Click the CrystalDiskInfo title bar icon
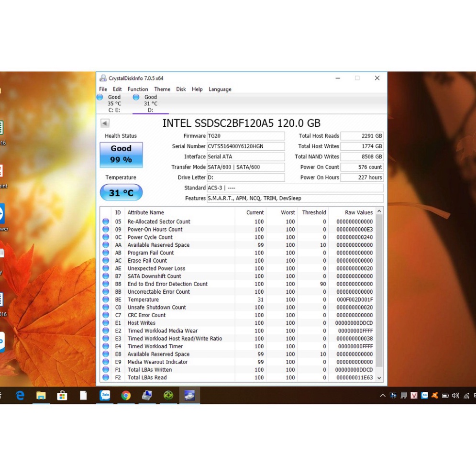Screen dimensions: 476x476 103,78
